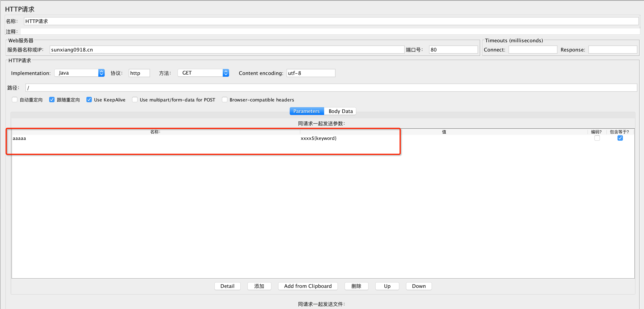Select the xxxx${keyword} value cell
The width and height of the screenshot is (644, 309).
(x=319, y=138)
